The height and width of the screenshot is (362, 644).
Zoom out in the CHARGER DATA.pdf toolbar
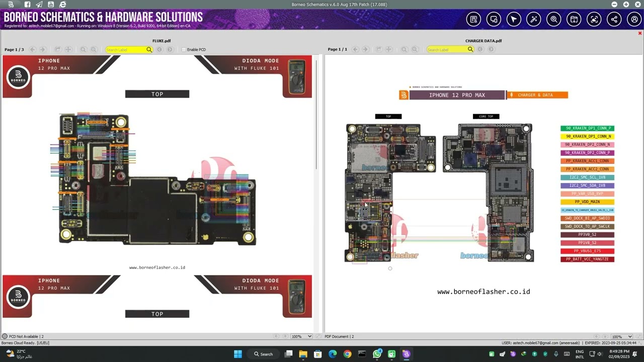(405, 49)
